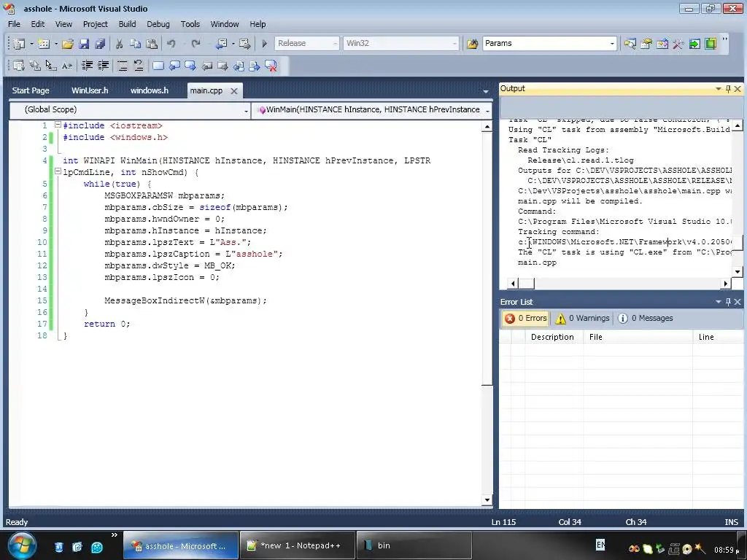Open the Debug menu
This screenshot has width=747, height=560.
(158, 24)
